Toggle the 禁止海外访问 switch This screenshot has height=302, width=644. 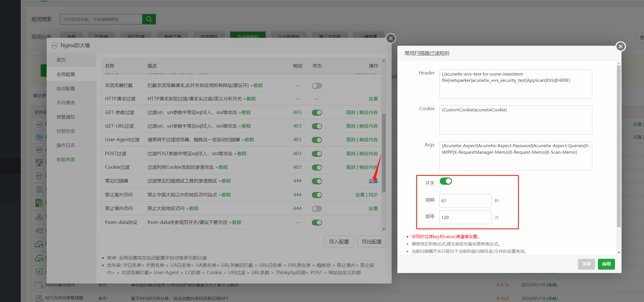point(317,195)
